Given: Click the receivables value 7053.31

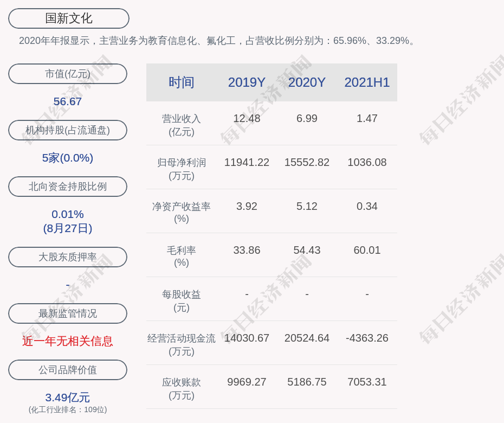Looking at the screenshot, I should coord(367,382).
